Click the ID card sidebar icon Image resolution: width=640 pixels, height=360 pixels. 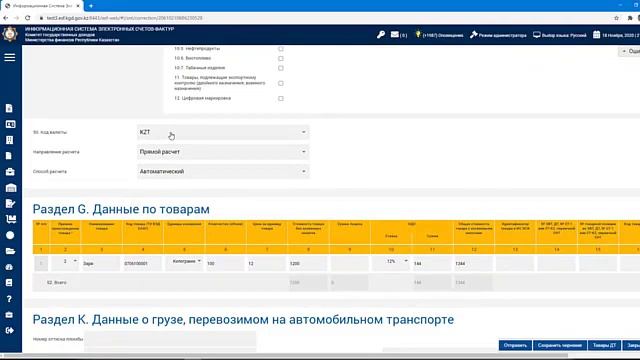click(x=10, y=124)
